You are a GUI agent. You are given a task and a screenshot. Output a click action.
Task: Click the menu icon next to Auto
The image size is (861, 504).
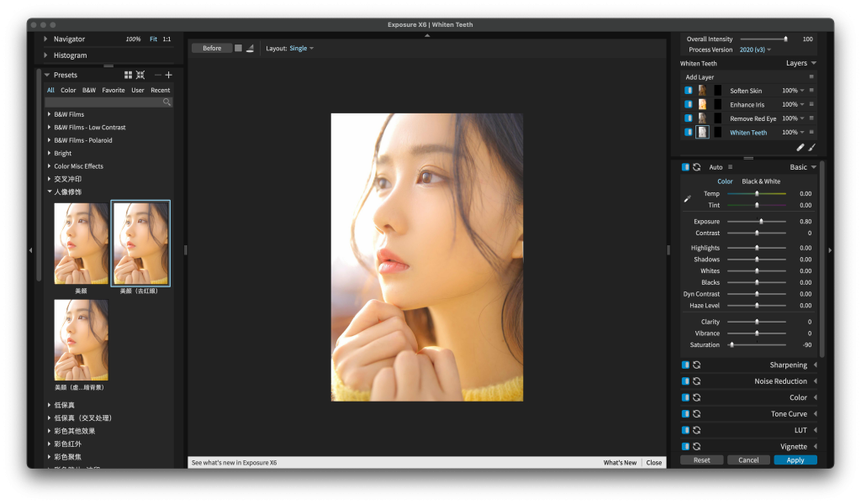click(x=731, y=167)
